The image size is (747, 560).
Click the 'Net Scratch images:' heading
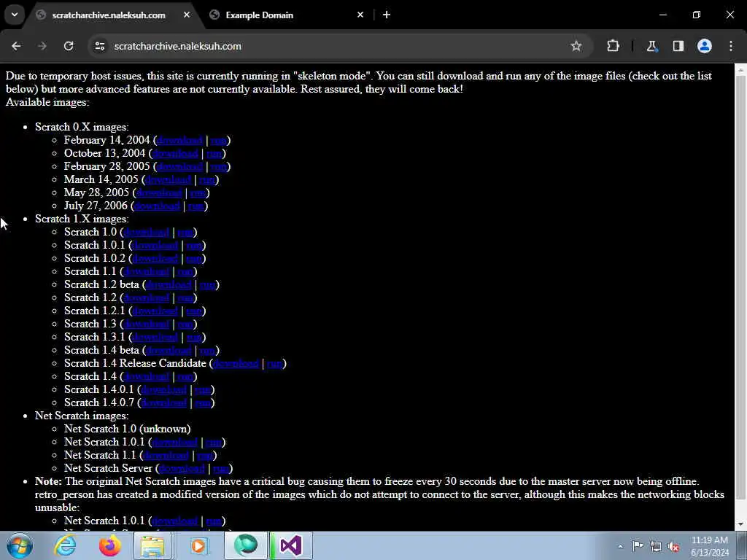click(x=82, y=416)
